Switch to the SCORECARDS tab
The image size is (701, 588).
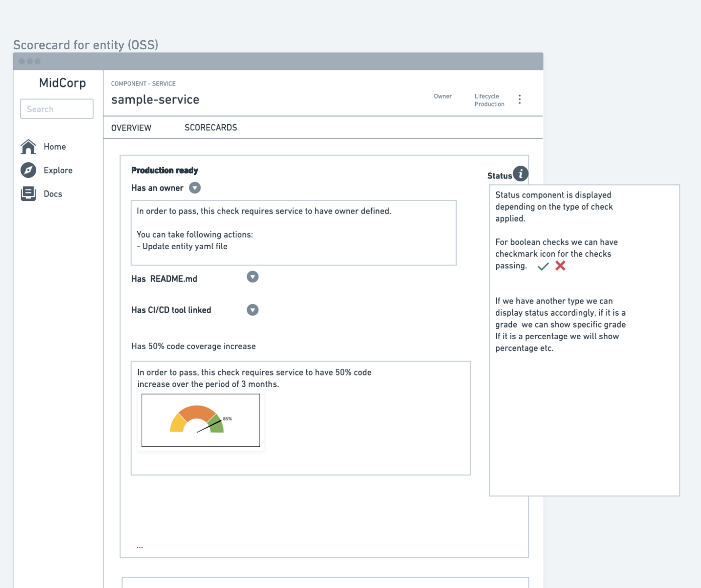click(x=211, y=128)
